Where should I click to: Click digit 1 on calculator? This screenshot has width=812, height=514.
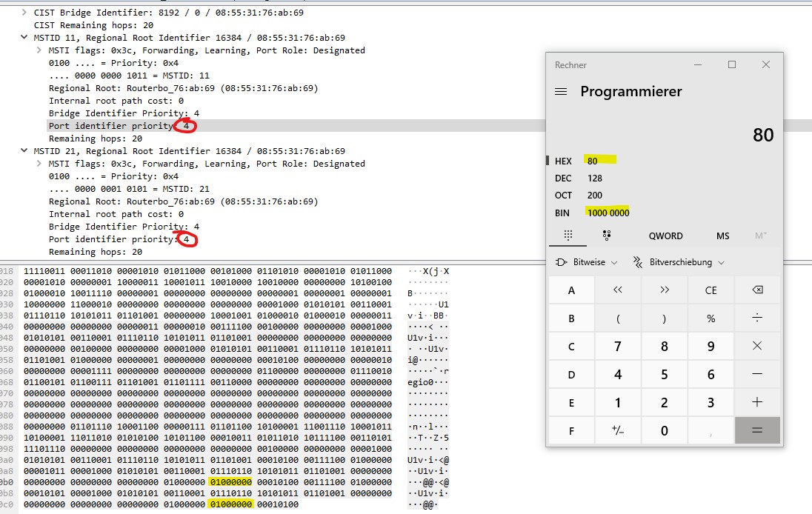[618, 402]
